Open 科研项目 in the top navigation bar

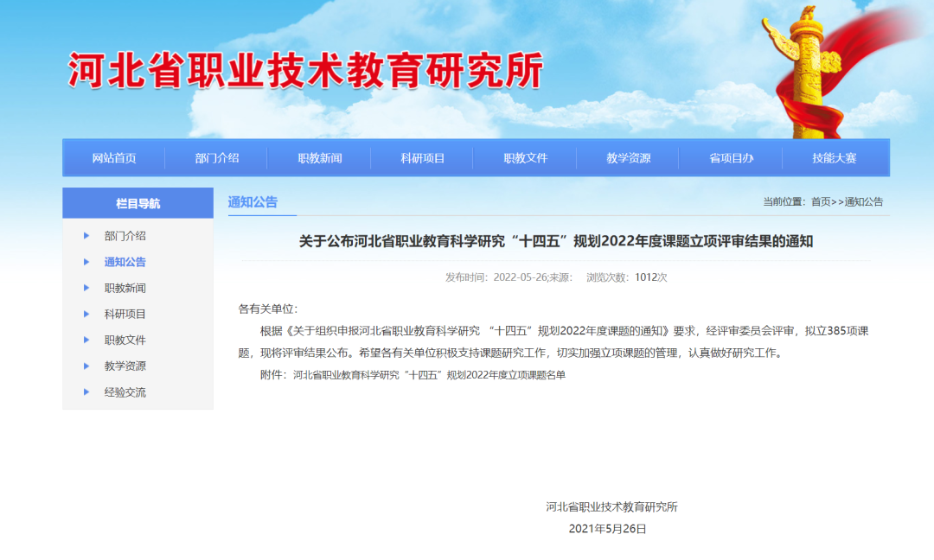point(422,158)
